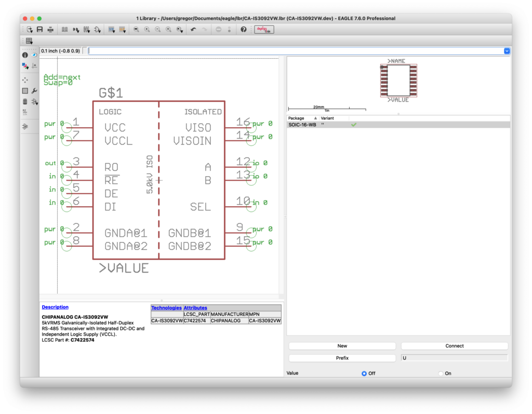Click the C7422574 attribute cell
532x414 pixels.
(197, 320)
